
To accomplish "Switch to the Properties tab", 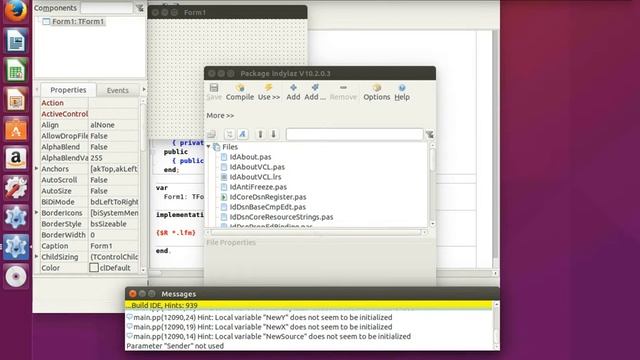I will (68, 90).
